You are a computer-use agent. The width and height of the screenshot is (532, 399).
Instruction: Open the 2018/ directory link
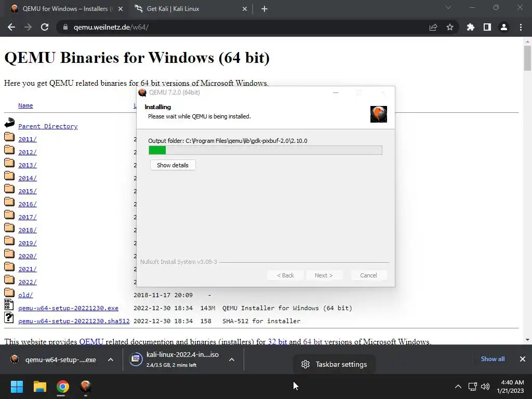[x=28, y=230]
